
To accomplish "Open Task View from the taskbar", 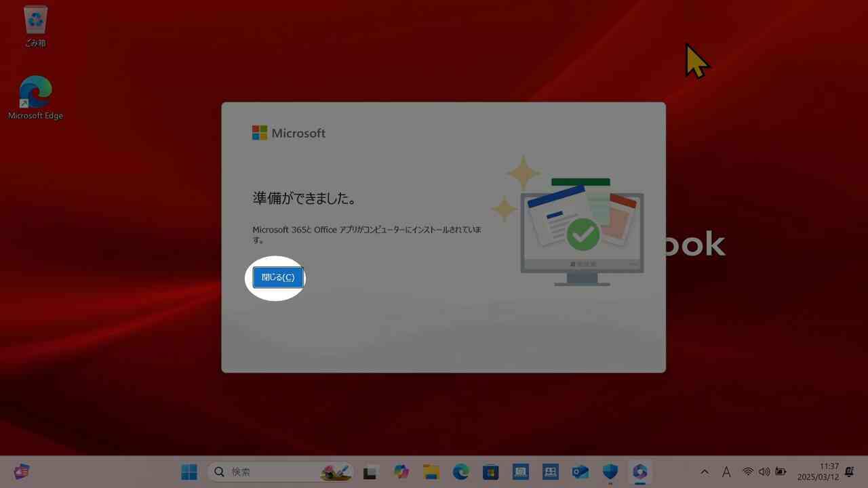I will [x=370, y=472].
